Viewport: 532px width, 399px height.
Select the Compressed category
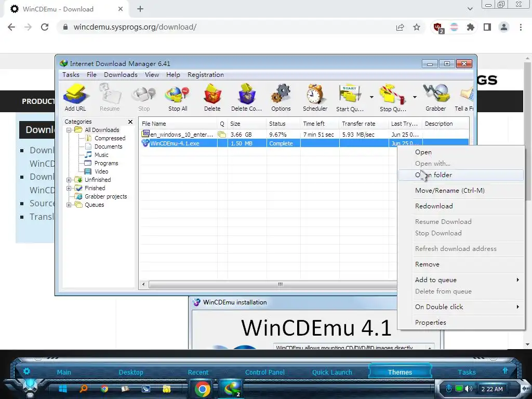pos(110,138)
